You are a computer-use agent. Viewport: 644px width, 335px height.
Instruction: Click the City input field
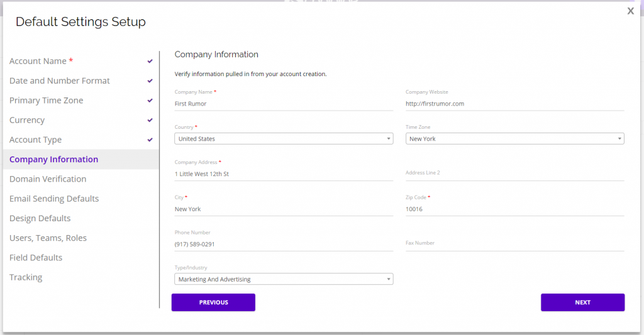click(x=284, y=209)
